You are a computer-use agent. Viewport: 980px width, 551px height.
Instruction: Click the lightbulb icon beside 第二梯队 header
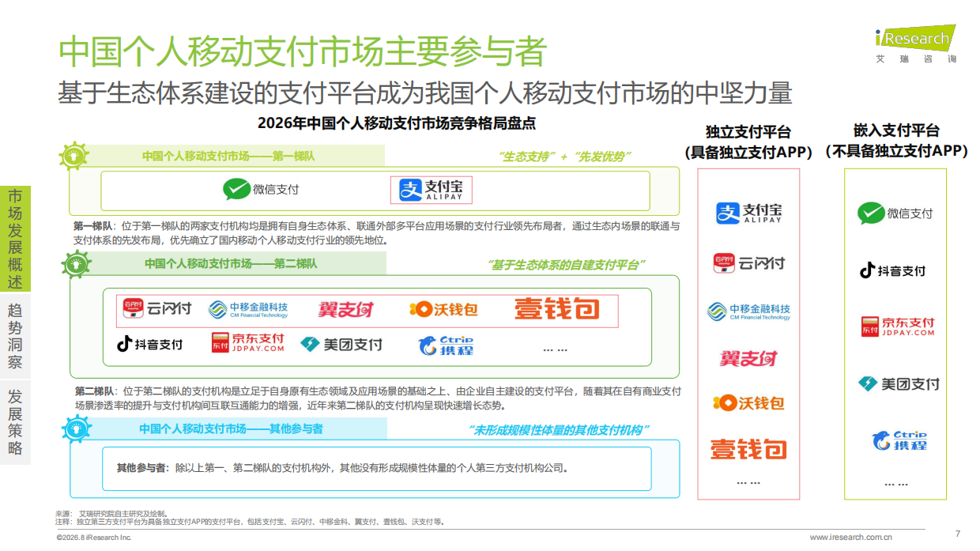(x=75, y=262)
